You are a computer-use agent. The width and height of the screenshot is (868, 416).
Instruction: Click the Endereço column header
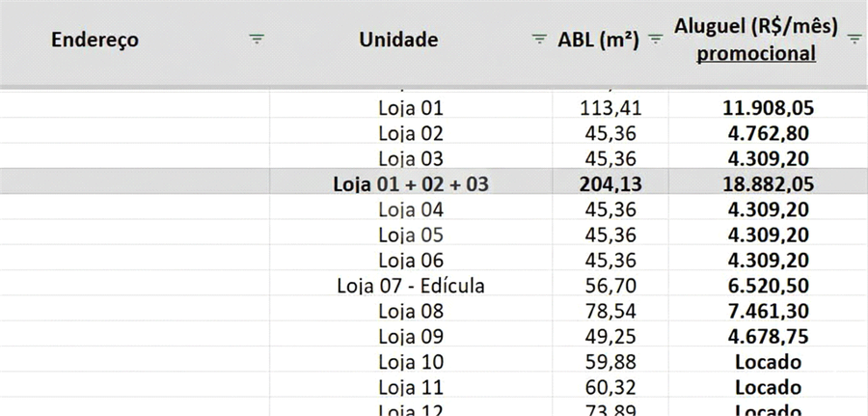pyautogui.click(x=95, y=40)
